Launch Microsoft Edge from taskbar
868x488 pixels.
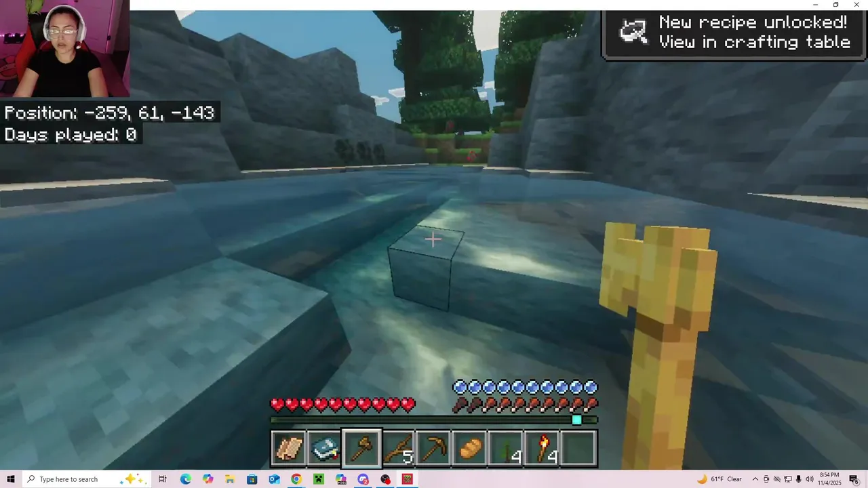185,479
